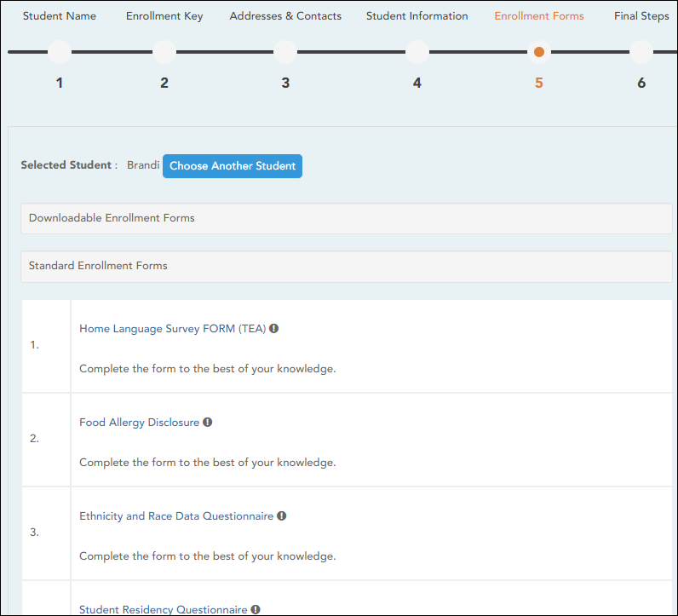This screenshot has width=678, height=616.
Task: Click the active orange step 5 circle
Action: click(x=539, y=52)
